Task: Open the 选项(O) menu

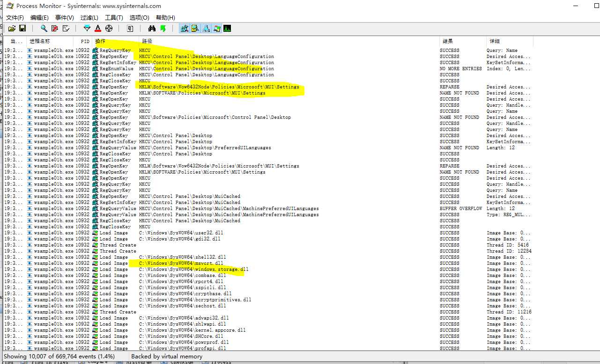Action: click(139, 17)
